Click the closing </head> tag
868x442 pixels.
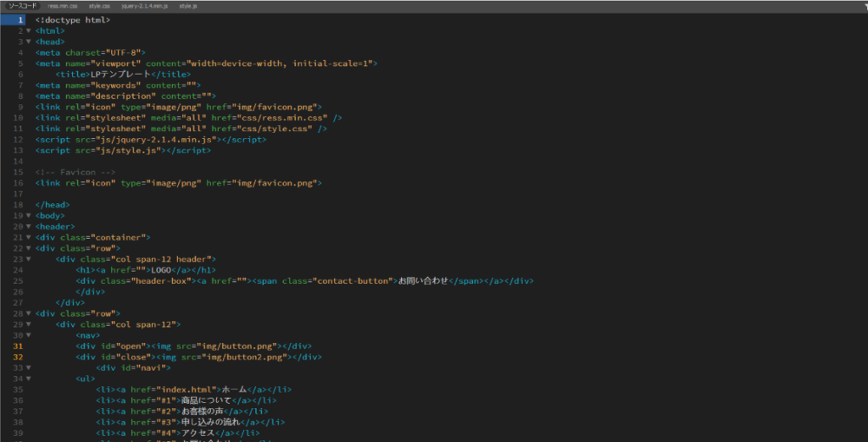tap(53, 205)
